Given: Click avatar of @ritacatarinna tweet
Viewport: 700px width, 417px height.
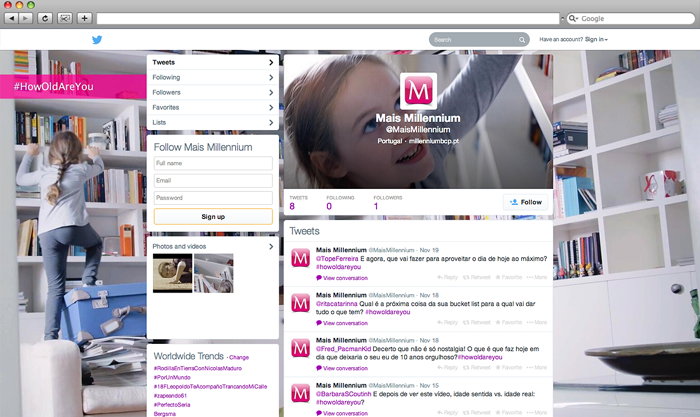Looking at the screenshot, I should tap(300, 303).
